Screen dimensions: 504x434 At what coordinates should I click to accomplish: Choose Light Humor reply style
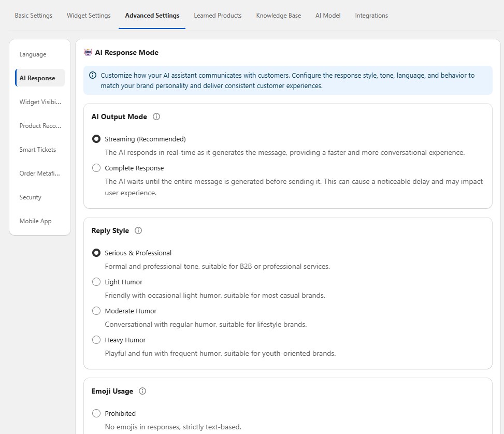[96, 282]
